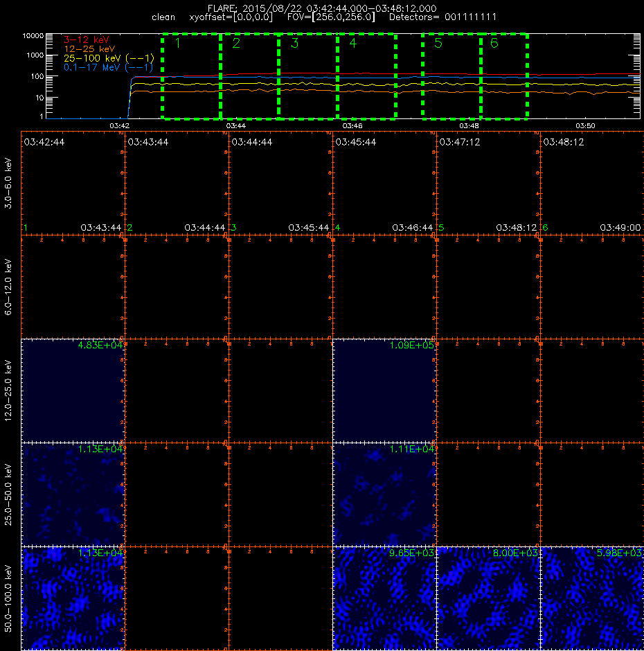
Task: Open the 25-50 keV interval 1 image
Action: click(73, 494)
